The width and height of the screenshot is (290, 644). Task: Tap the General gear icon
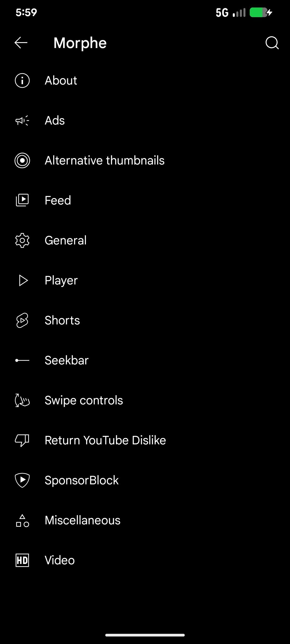tap(22, 240)
